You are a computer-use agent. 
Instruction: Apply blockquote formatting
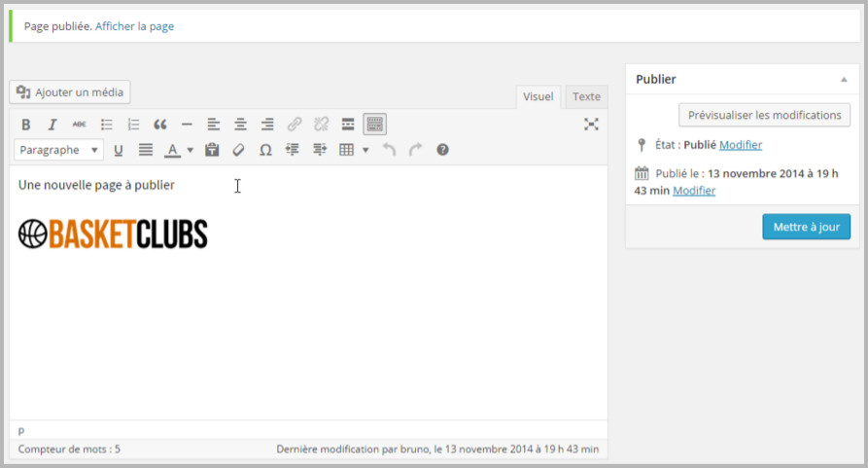tap(160, 125)
